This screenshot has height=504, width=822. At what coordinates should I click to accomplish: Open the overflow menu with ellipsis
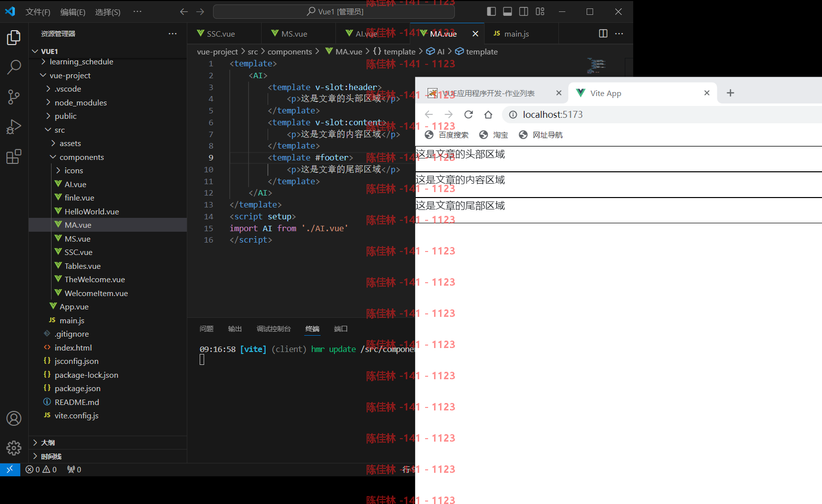pyautogui.click(x=137, y=11)
